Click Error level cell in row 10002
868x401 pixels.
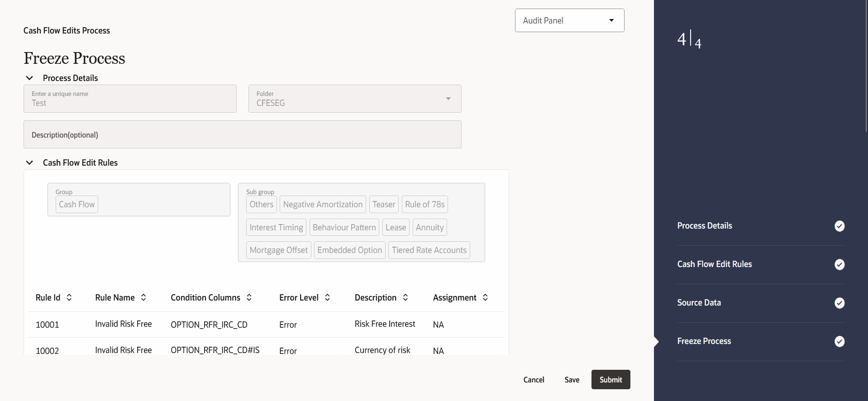pos(288,351)
